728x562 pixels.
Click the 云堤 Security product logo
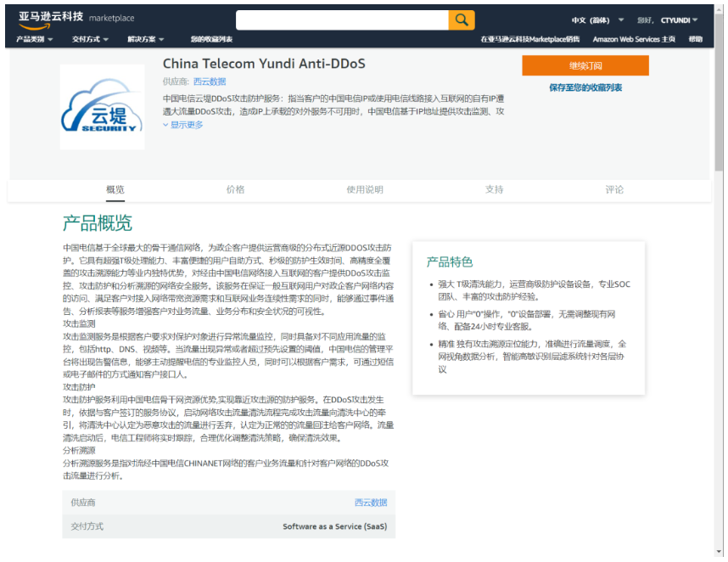click(102, 107)
